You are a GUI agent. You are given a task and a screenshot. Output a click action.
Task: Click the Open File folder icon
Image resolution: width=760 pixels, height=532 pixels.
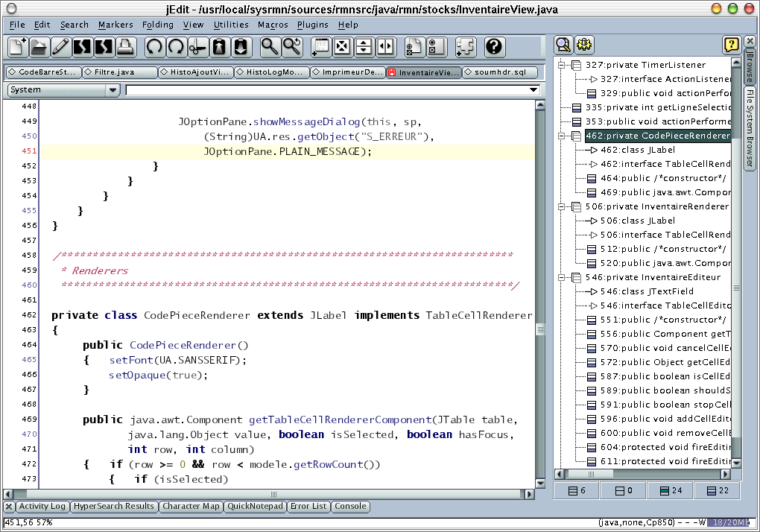39,47
